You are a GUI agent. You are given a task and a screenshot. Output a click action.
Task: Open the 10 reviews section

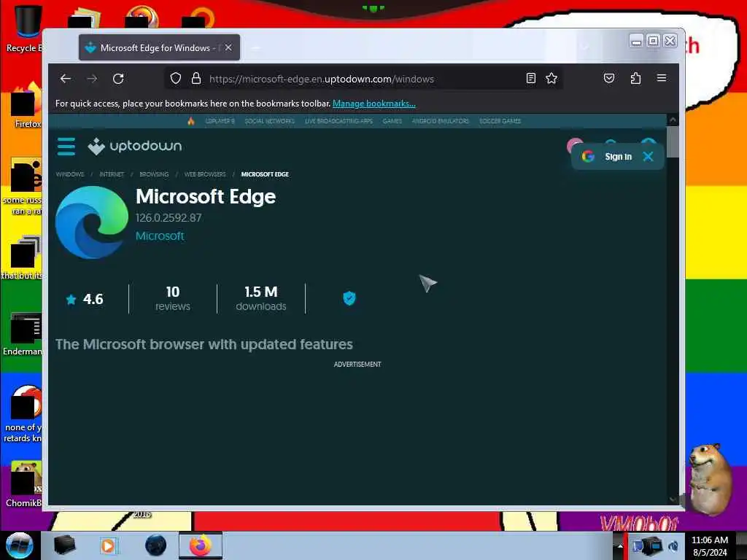click(x=172, y=298)
